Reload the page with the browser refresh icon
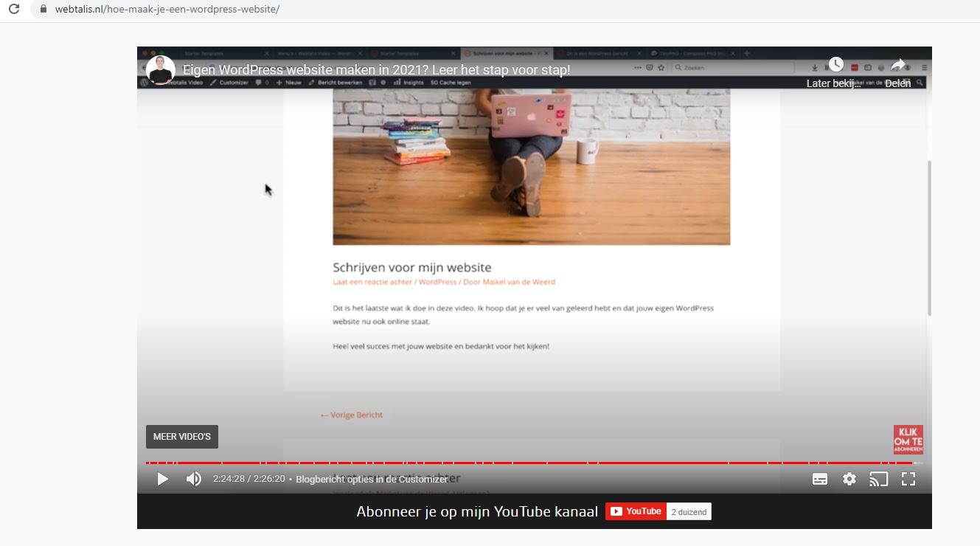 coord(13,10)
